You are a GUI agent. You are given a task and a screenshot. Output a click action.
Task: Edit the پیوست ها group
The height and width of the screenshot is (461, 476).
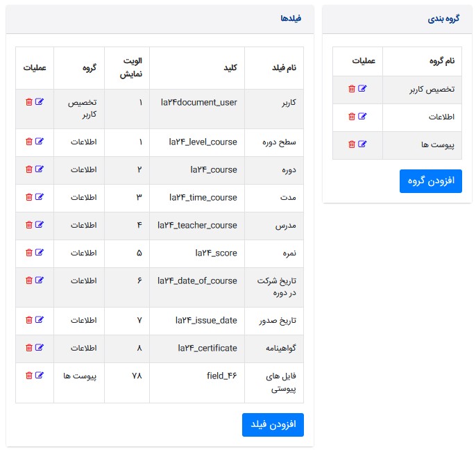[x=363, y=144]
